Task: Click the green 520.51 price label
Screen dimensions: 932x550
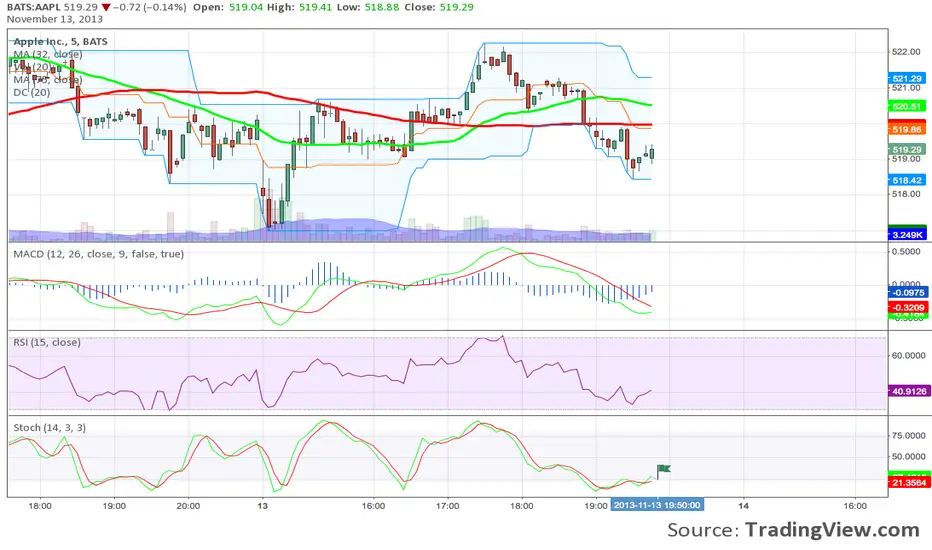Action: point(907,106)
